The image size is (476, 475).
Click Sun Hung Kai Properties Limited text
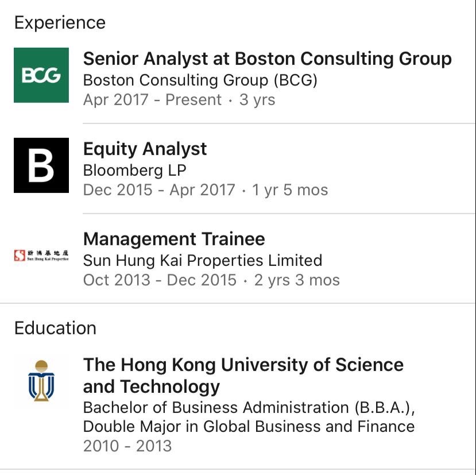point(202,260)
